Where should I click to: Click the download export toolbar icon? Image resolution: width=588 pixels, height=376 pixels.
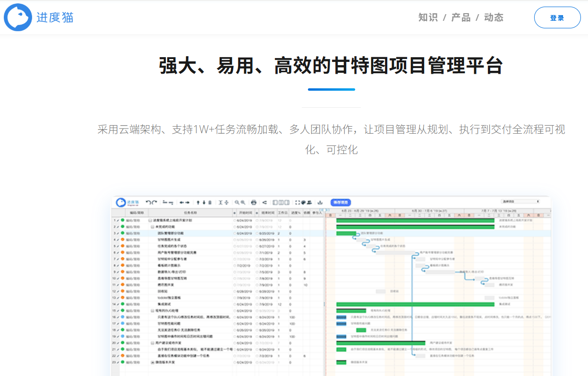(x=320, y=202)
